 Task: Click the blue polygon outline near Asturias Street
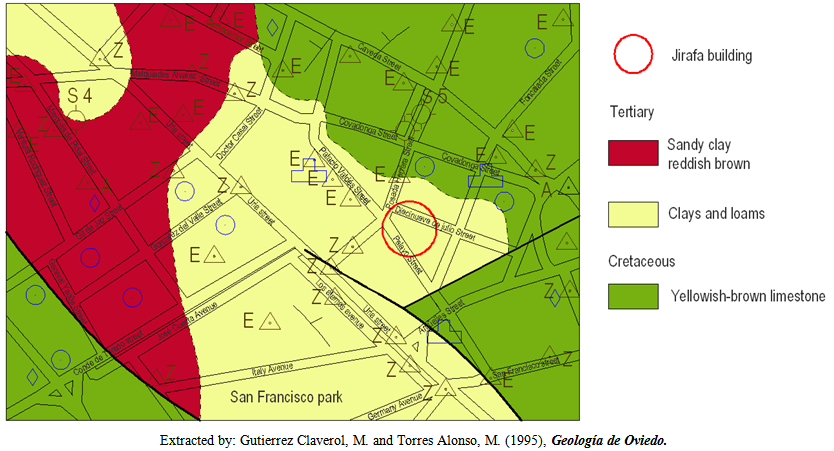(444, 329)
